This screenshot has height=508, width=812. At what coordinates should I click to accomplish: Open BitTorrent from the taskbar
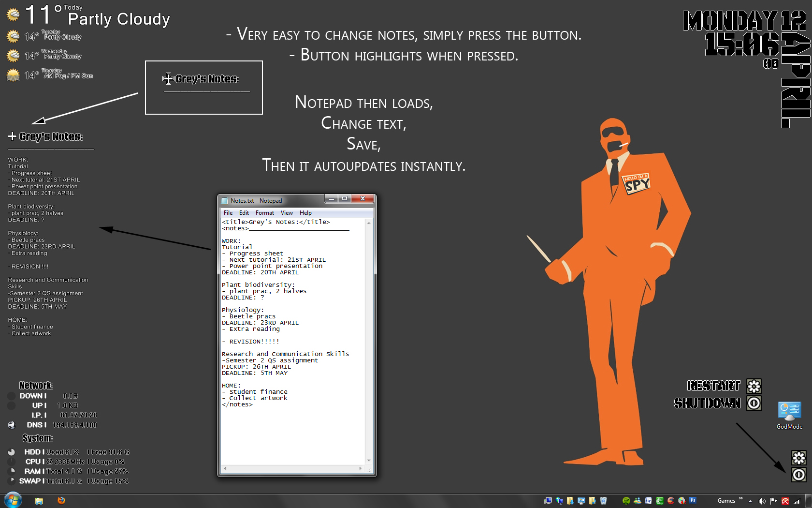[x=659, y=501]
